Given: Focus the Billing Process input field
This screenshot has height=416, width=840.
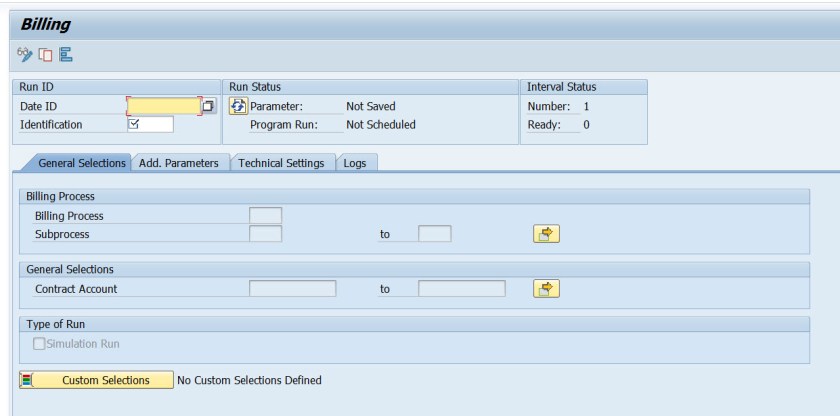Looking at the screenshot, I should point(266,216).
